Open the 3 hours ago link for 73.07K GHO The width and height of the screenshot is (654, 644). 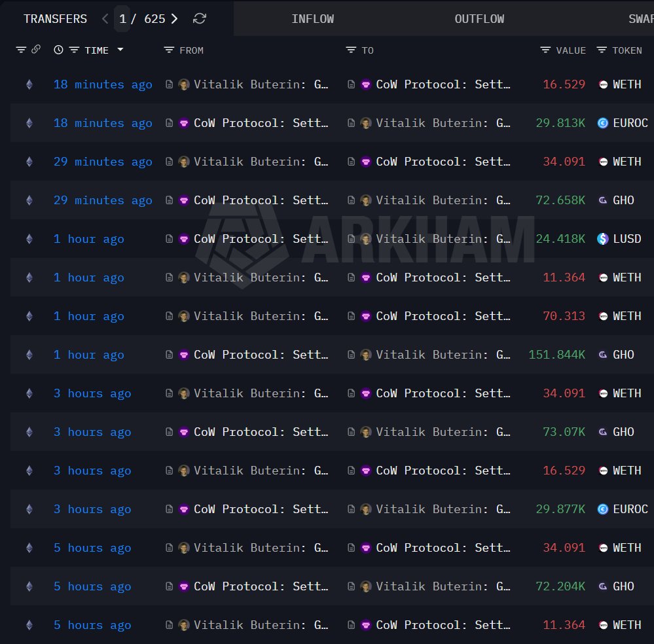(92, 432)
